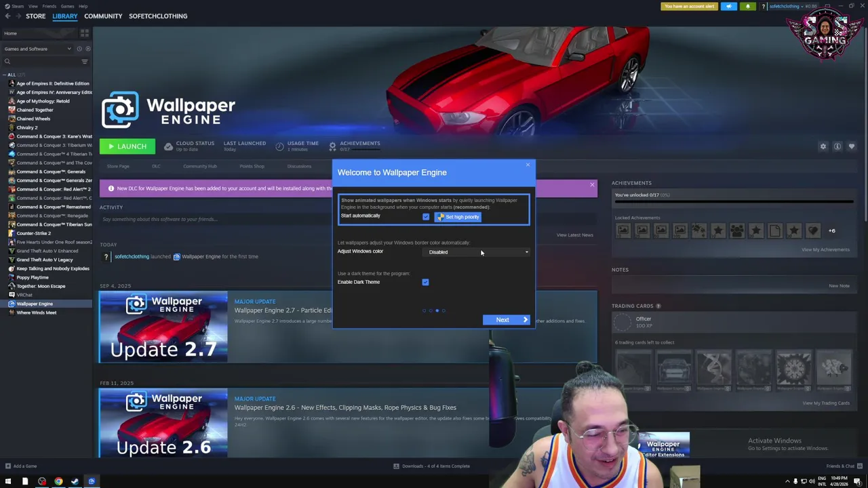Click the library grid view icon

(85, 33)
